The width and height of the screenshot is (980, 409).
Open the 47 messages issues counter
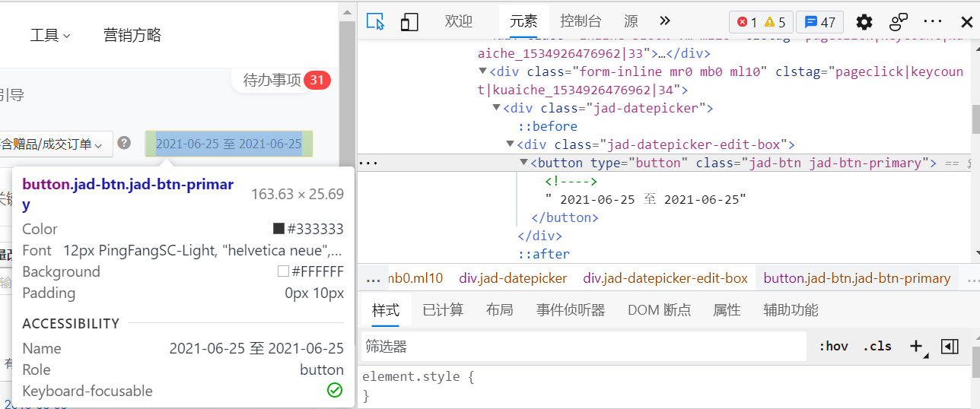click(820, 22)
